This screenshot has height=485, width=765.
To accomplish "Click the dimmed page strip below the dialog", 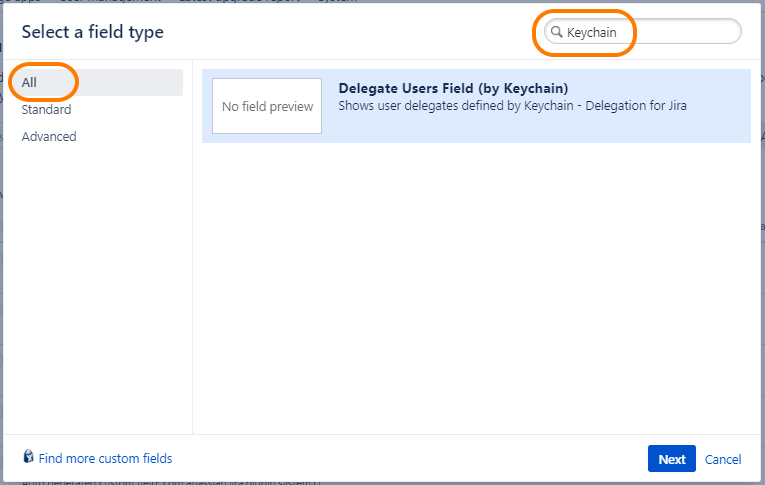I will click(380, 481).
